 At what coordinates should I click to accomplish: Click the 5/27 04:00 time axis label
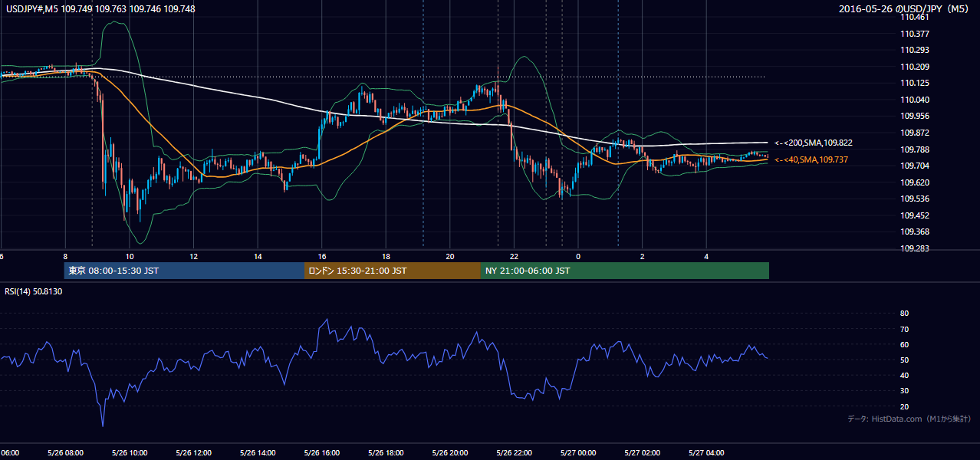[706, 453]
